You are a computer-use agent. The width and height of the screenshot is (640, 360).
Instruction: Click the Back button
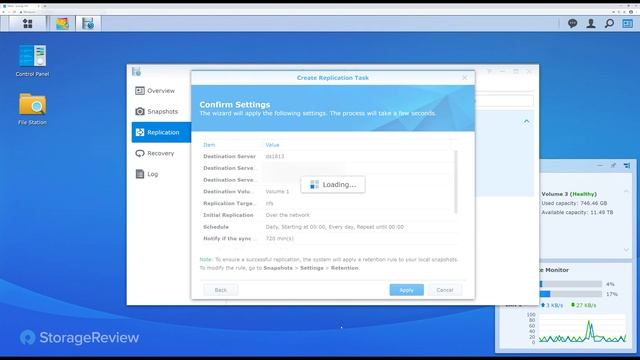pyautogui.click(x=221, y=290)
